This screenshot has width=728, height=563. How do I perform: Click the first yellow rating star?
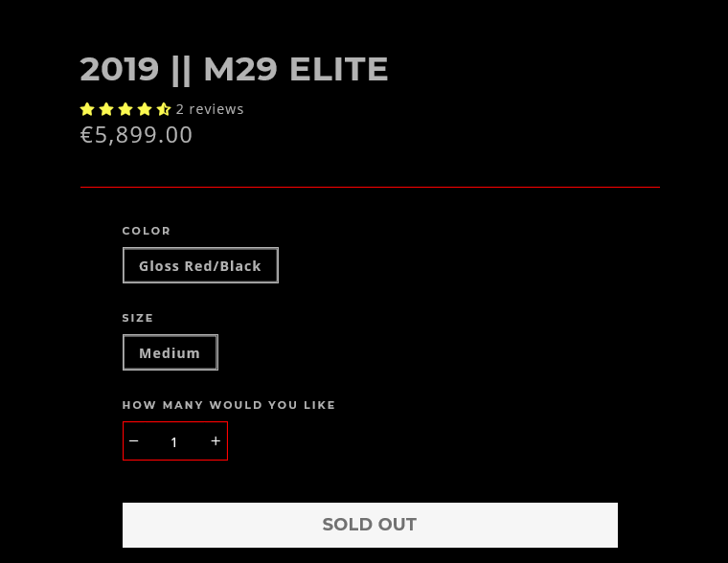[x=87, y=109]
